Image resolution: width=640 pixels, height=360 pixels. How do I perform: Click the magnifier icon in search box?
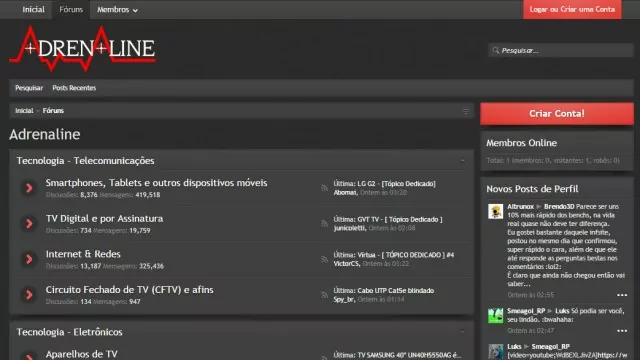(496, 51)
